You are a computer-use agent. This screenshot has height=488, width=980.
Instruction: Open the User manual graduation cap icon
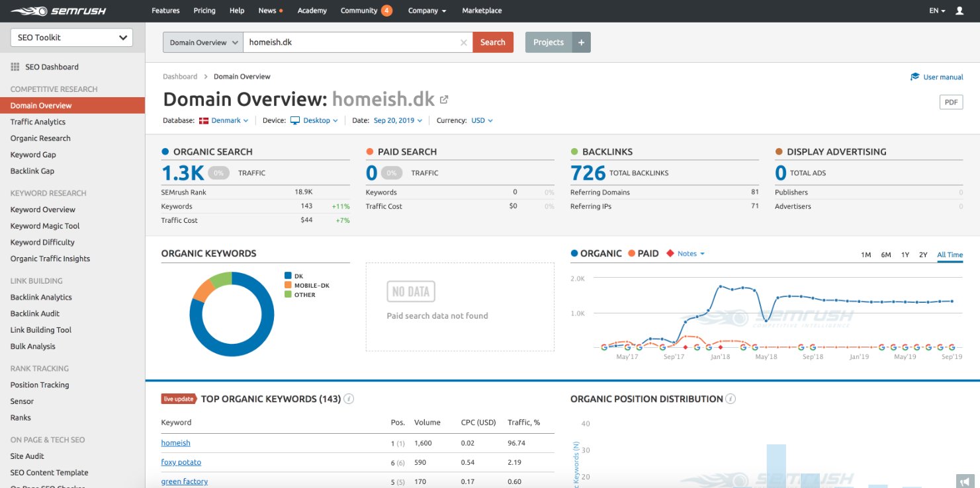click(915, 77)
